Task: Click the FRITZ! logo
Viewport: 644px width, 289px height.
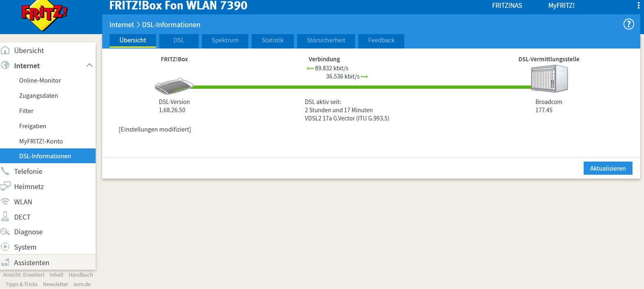Action: coord(44,14)
